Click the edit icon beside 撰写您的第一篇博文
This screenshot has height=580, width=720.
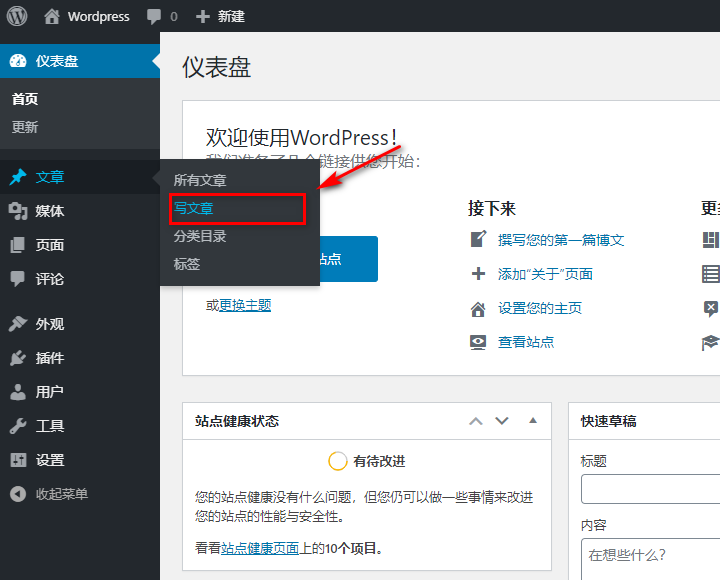coord(478,239)
